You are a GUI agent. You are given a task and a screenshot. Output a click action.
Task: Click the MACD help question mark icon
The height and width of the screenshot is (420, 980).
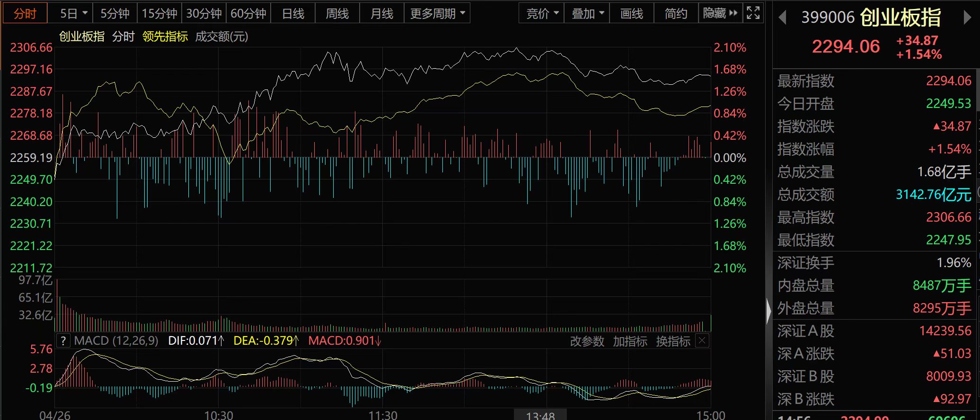point(63,341)
